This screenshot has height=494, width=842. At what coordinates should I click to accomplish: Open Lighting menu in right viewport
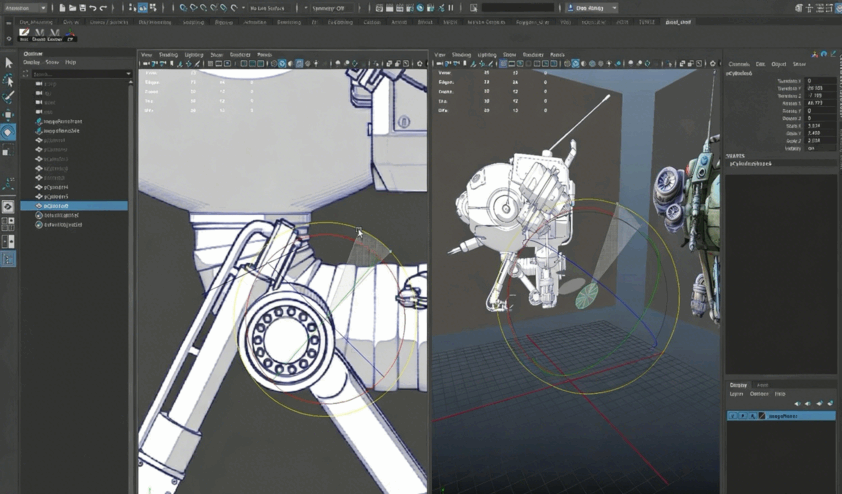coord(486,55)
